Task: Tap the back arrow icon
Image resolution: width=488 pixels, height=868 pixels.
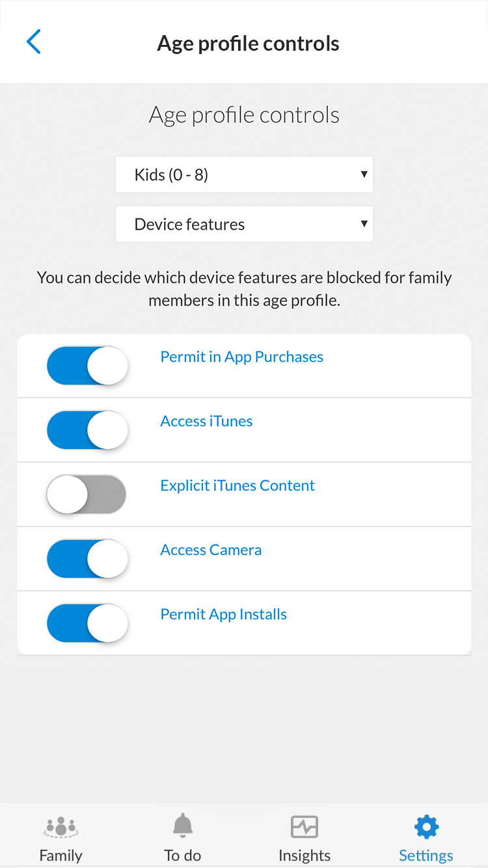Action: click(34, 42)
